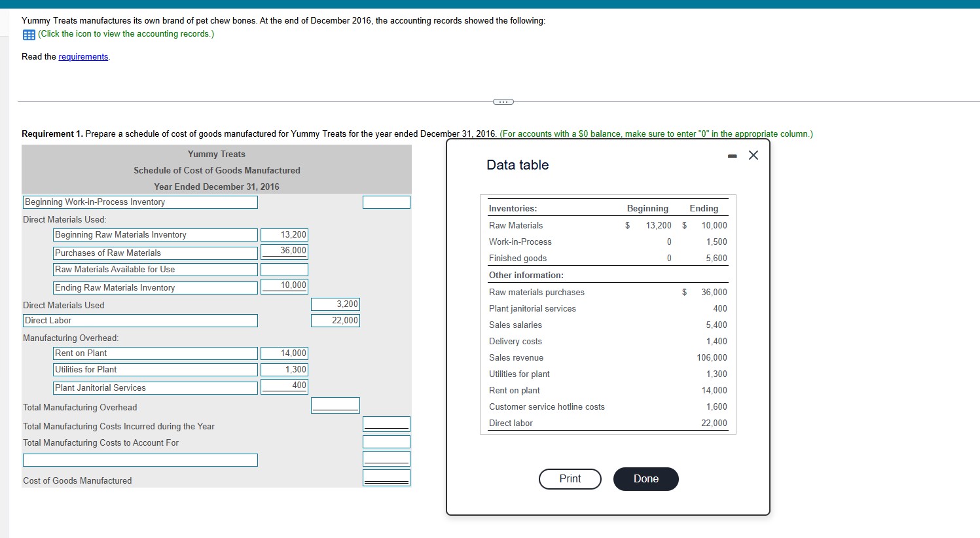This screenshot has width=980, height=538.
Task: Click the Plant Janitorial Services 400 field
Action: coord(284,386)
